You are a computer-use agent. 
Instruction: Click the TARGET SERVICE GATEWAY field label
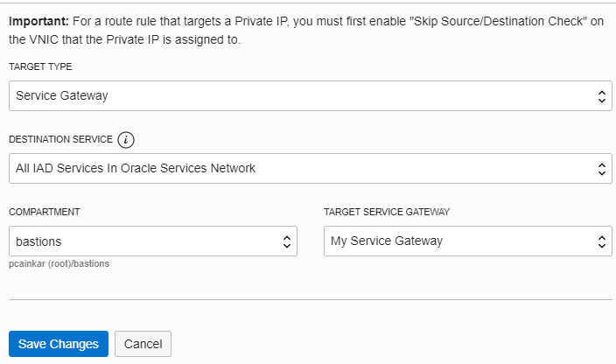coord(387,213)
